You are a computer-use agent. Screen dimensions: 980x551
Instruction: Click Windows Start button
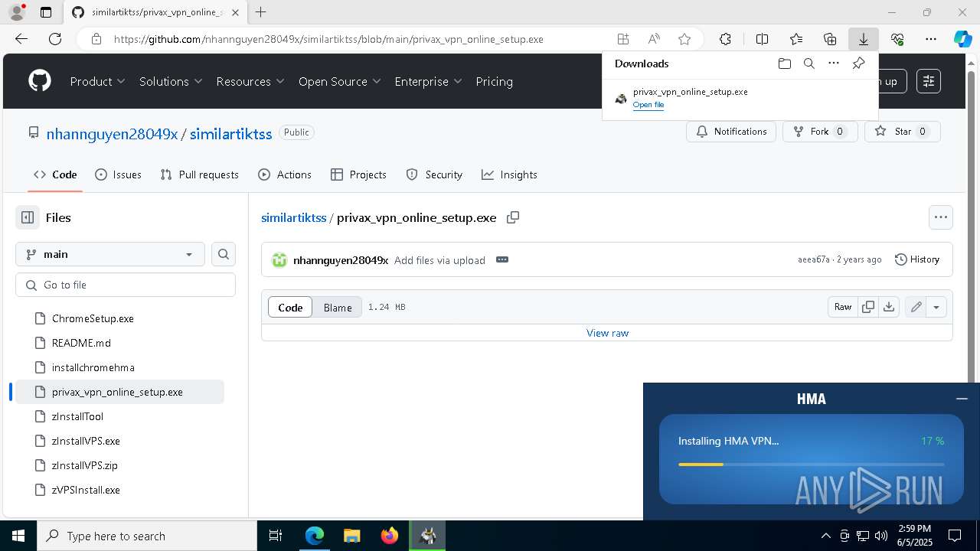coord(18,536)
